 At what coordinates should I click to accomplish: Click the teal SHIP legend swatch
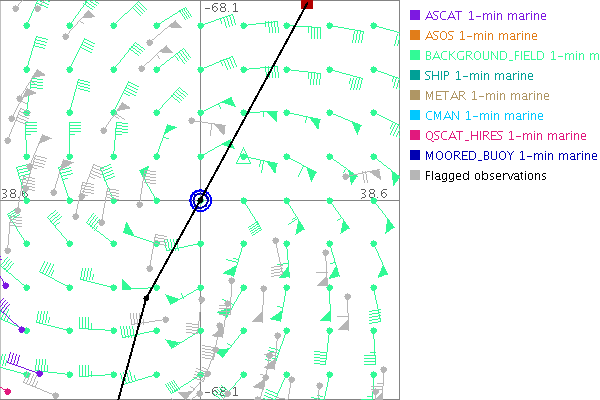(x=414, y=76)
